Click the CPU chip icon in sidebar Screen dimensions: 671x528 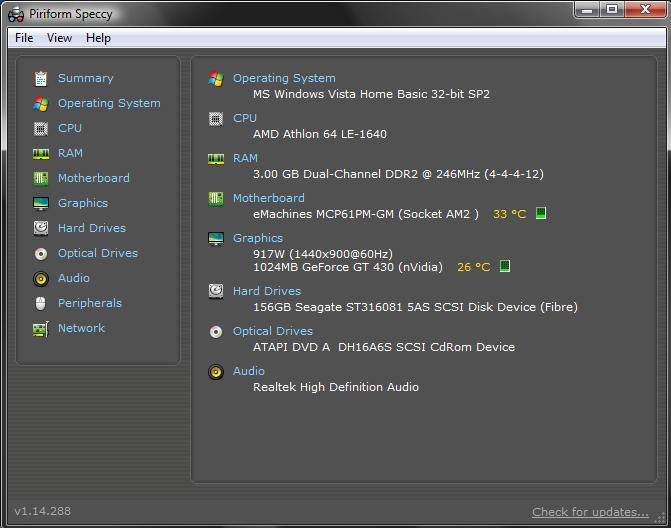click(x=41, y=128)
